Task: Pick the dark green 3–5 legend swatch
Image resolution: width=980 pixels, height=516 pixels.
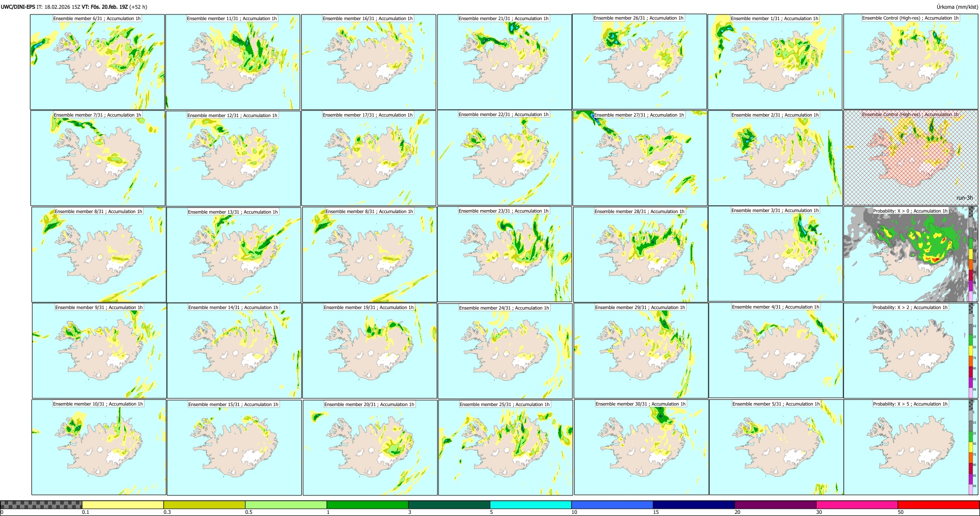Action: point(449,505)
